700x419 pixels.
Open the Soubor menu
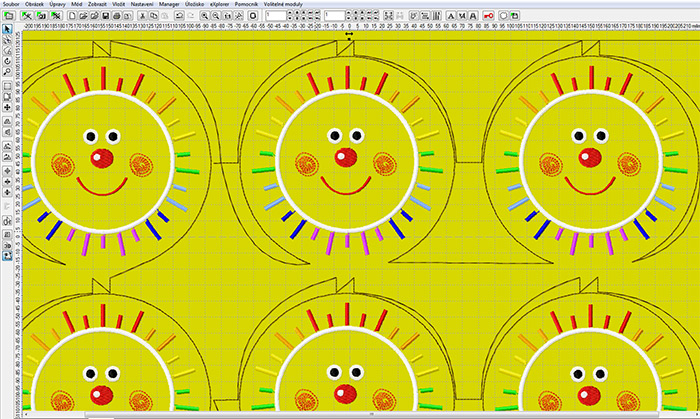coord(11,4)
